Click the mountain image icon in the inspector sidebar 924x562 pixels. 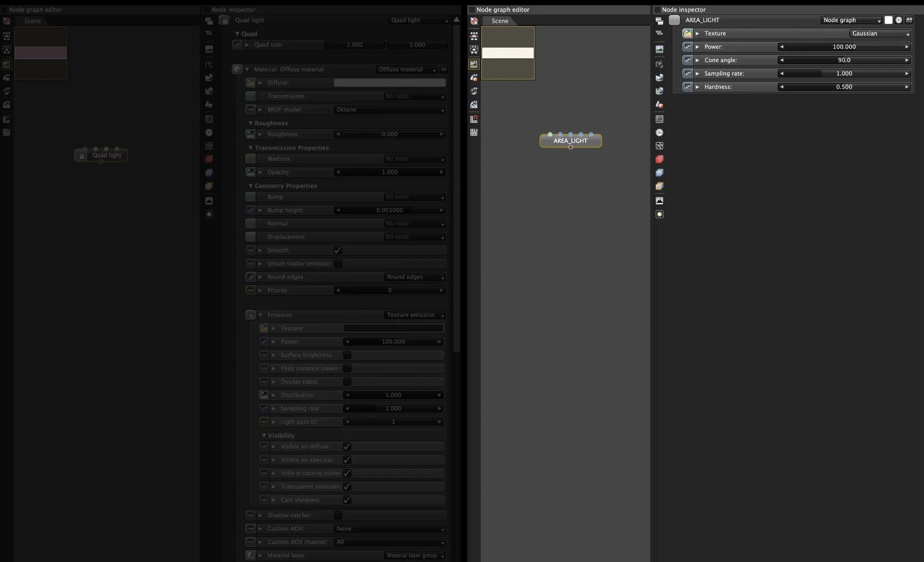tap(659, 201)
